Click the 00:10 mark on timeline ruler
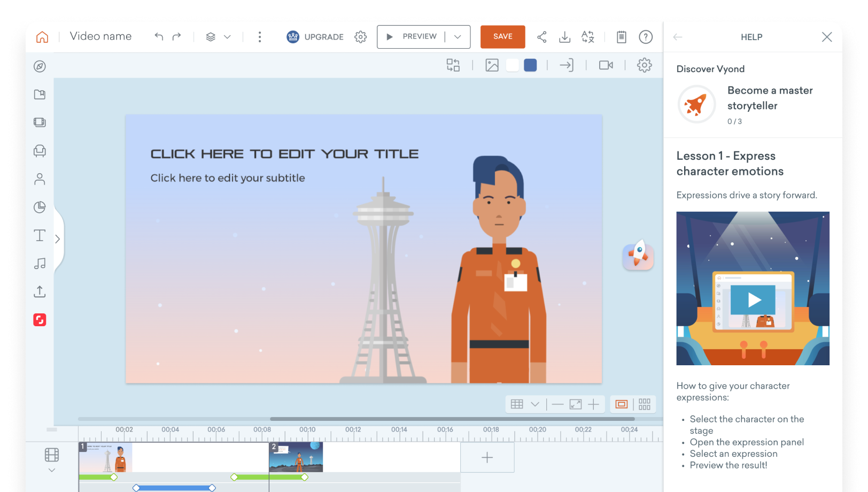 (307, 429)
